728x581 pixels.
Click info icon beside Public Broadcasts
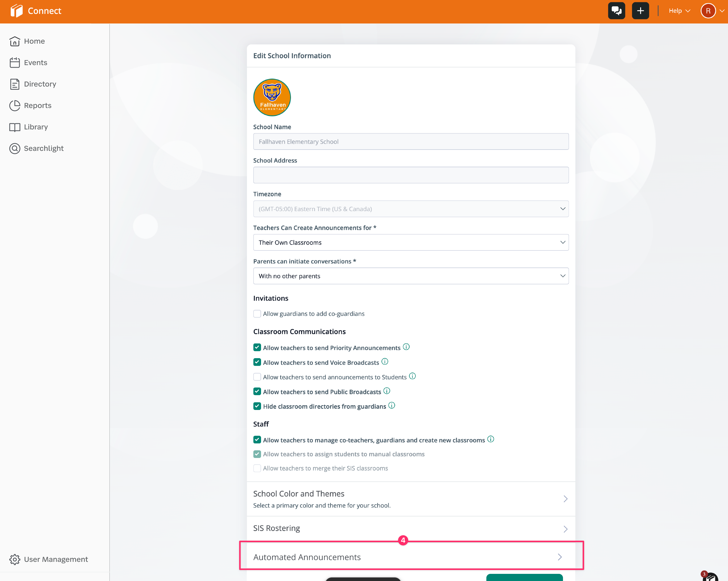tap(387, 391)
